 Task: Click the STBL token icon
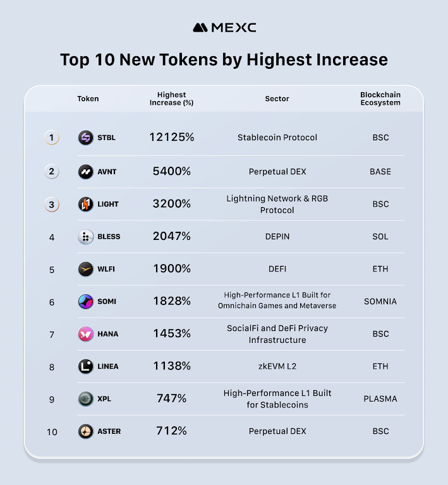(x=86, y=138)
